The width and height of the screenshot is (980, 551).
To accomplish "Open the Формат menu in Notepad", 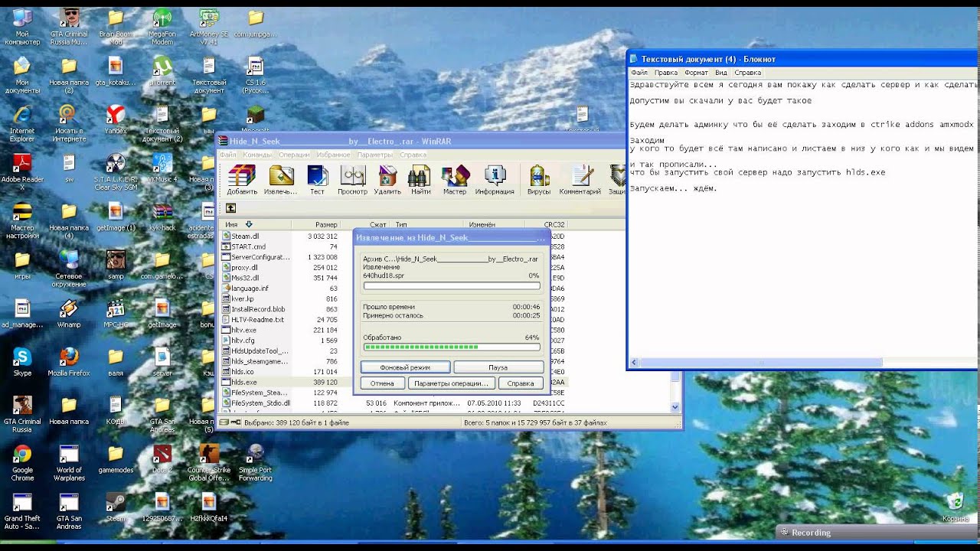I will pos(697,73).
